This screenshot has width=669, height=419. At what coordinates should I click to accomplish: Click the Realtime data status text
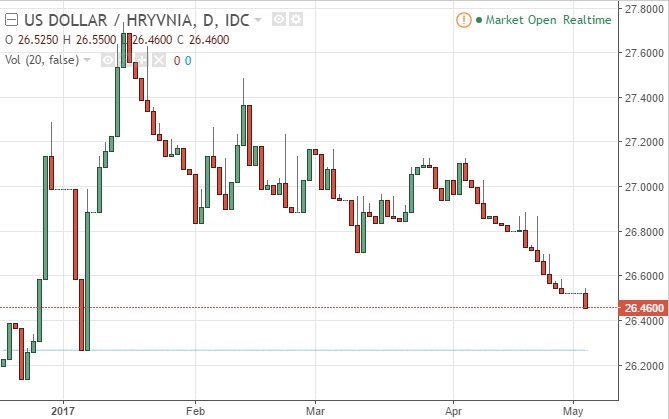587,20
